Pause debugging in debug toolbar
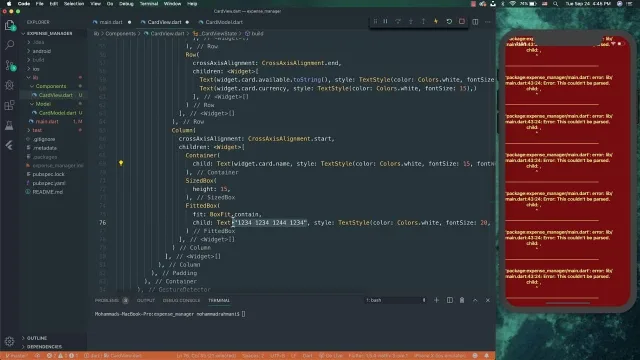Viewport: 640px width, 360px height. point(385,21)
